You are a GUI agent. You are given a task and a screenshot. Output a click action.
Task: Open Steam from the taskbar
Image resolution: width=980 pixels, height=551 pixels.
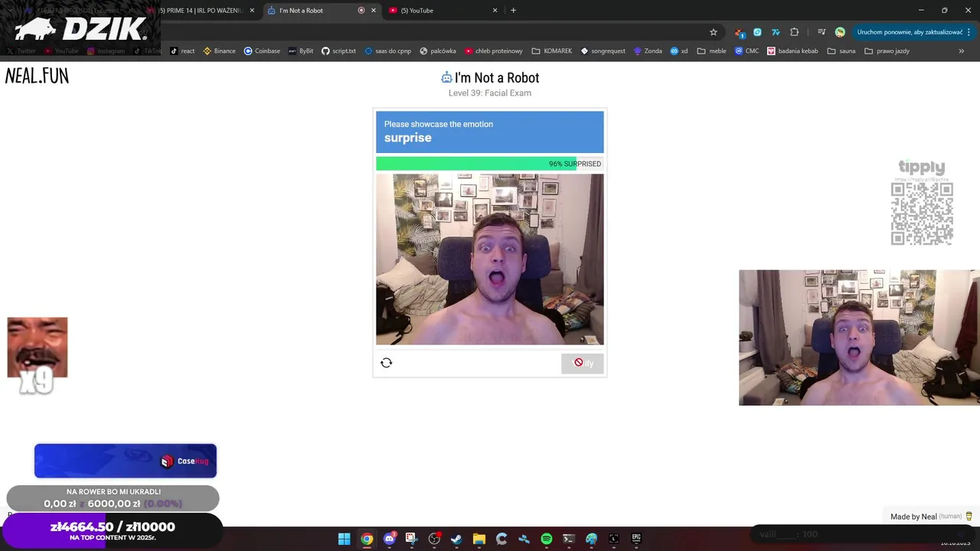pyautogui.click(x=456, y=539)
